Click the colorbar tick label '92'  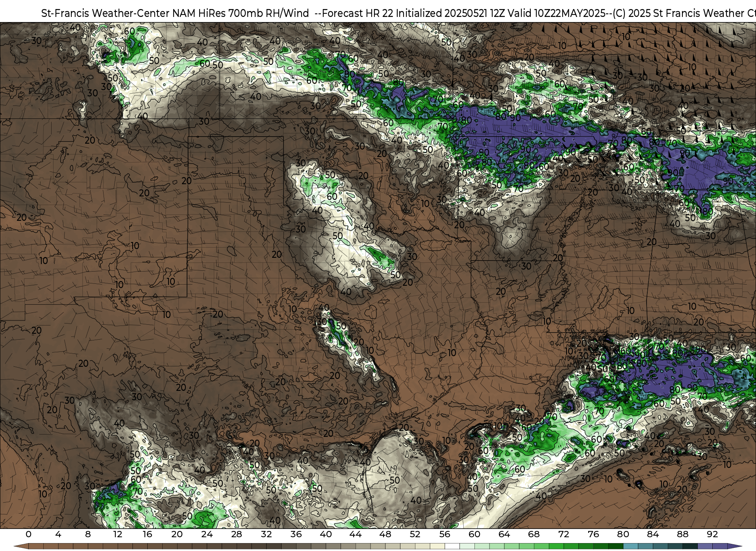coord(712,534)
